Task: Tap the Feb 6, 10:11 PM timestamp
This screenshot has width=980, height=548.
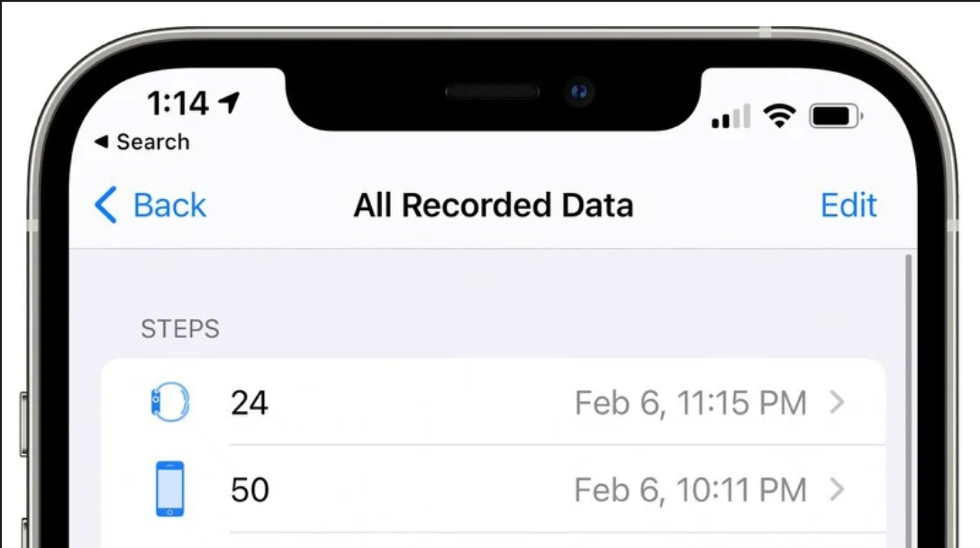Action: pyautogui.click(x=691, y=489)
